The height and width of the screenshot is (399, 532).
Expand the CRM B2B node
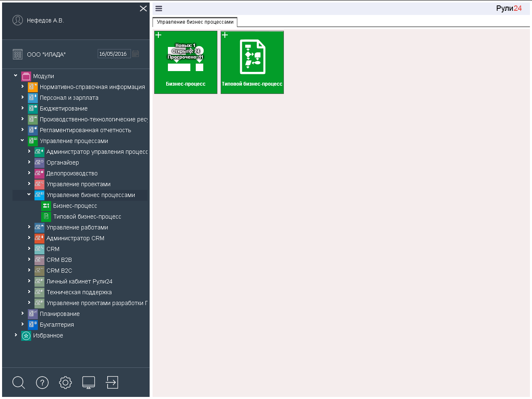[29, 259]
